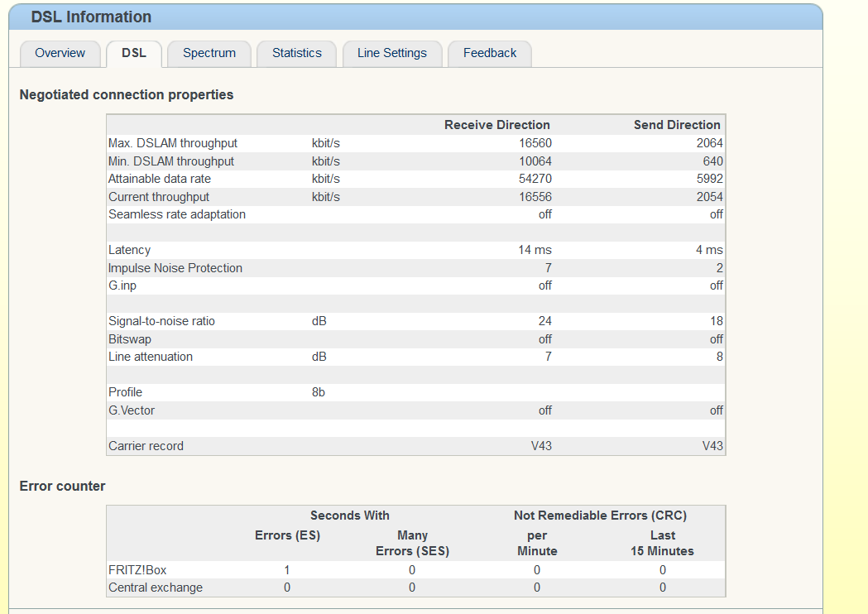Click the Current throughput receive value 16556
Screen dimensions: 868x614
pyautogui.click(x=535, y=197)
